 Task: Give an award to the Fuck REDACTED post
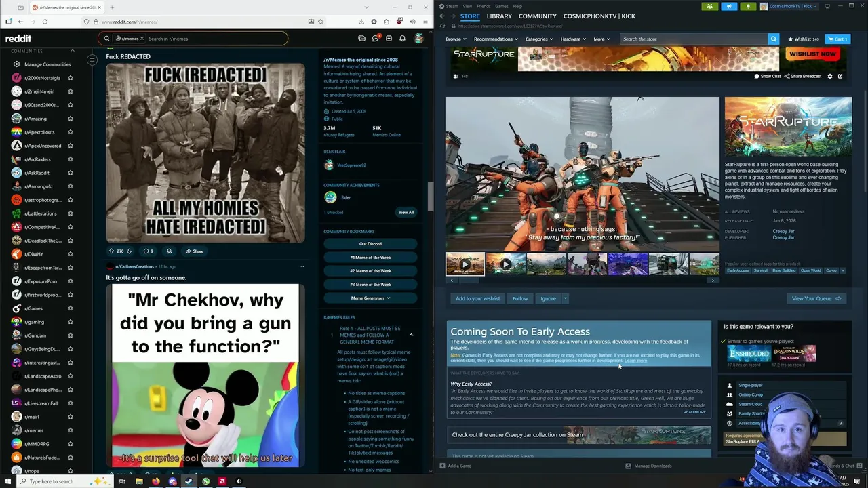pos(169,251)
